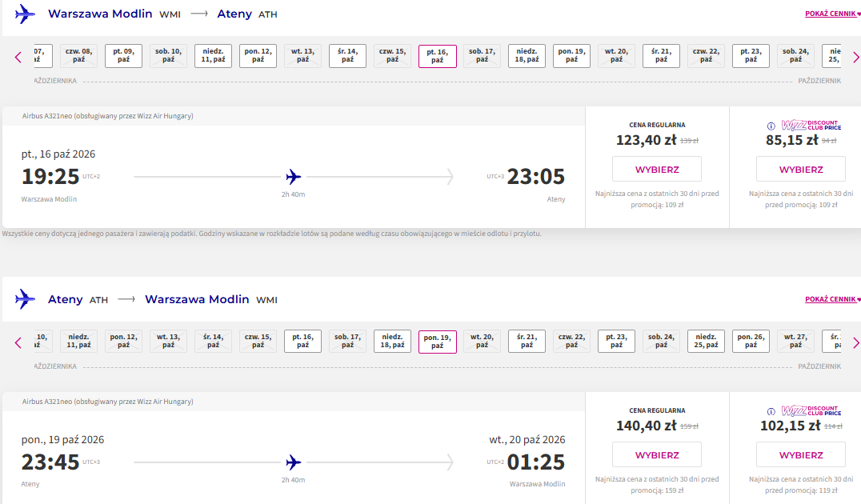Go to later outbound dates arrow
The height and width of the screenshot is (504, 861).
coord(855,57)
